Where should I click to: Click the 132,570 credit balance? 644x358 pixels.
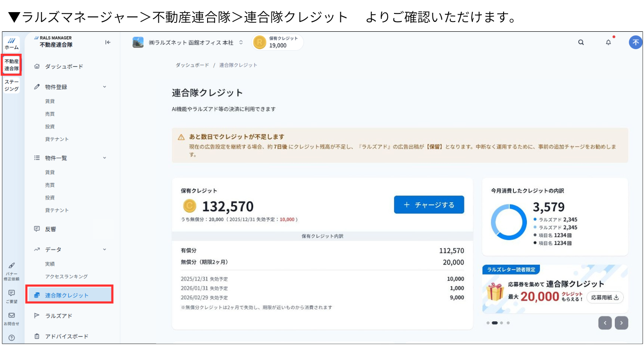tap(228, 206)
